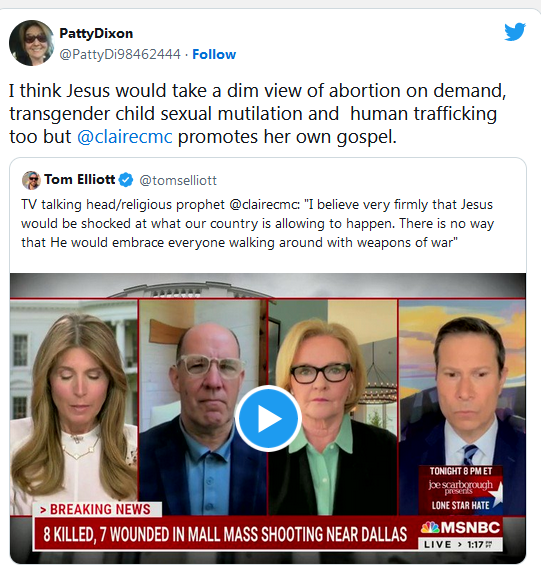Click the @tomselliott handle
The height and width of the screenshot is (572, 541).
pyautogui.click(x=178, y=180)
